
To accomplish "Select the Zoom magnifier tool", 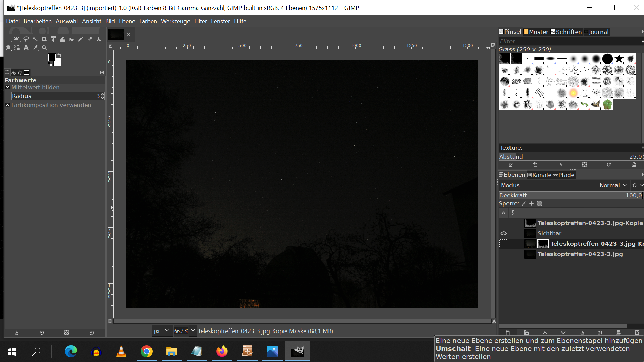I will (44, 48).
